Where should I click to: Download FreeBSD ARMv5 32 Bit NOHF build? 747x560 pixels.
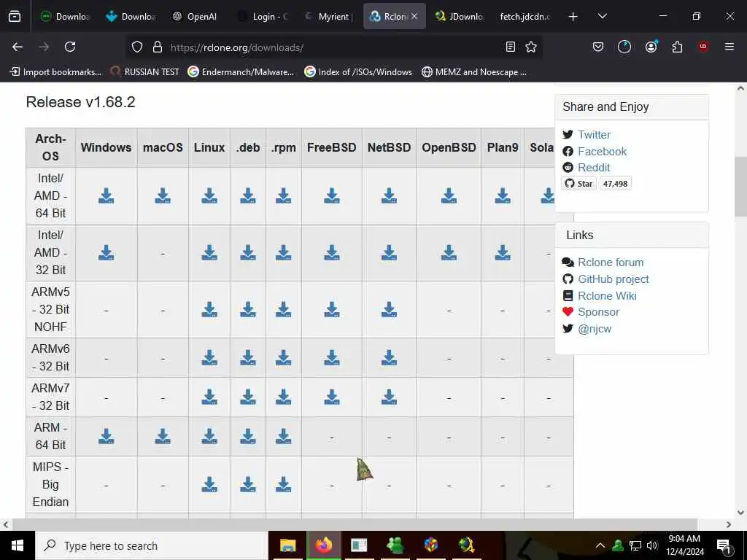[332, 309]
